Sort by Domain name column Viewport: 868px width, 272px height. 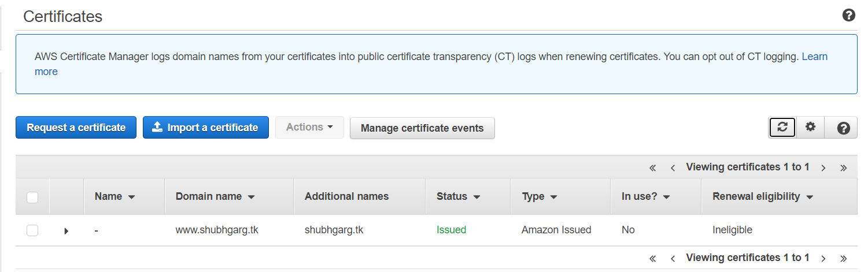[215, 196]
